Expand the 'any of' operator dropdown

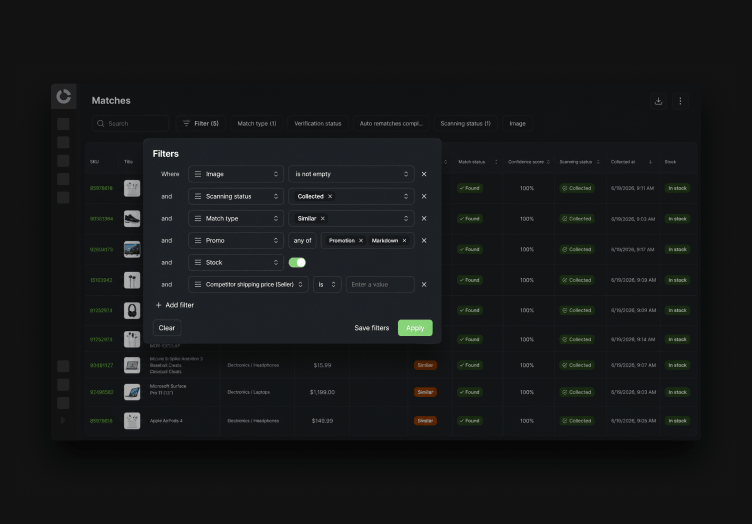[302, 241]
